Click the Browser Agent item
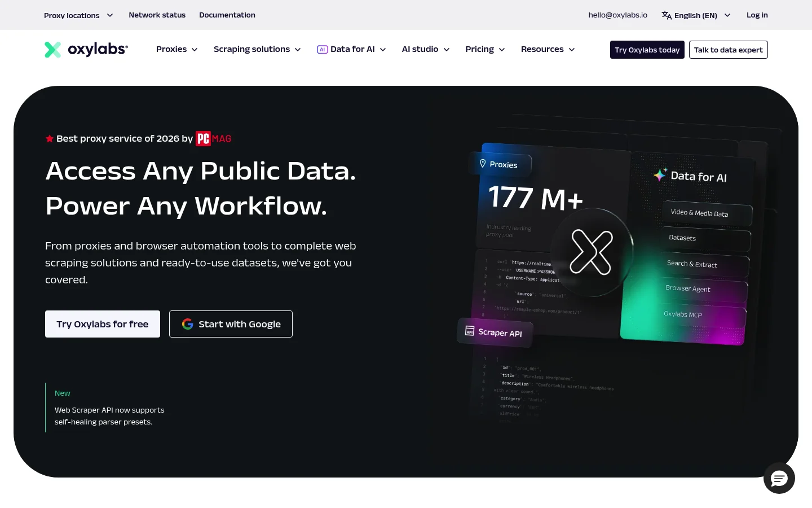The width and height of the screenshot is (812, 508). tap(704, 290)
